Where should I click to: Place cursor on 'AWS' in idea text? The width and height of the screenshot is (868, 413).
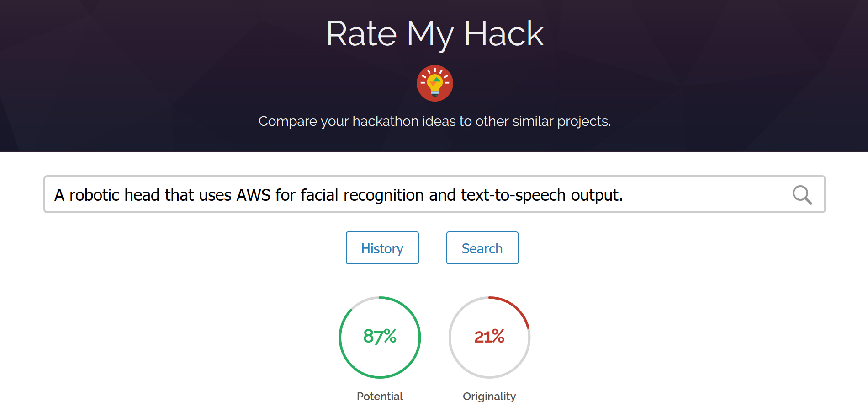[254, 195]
